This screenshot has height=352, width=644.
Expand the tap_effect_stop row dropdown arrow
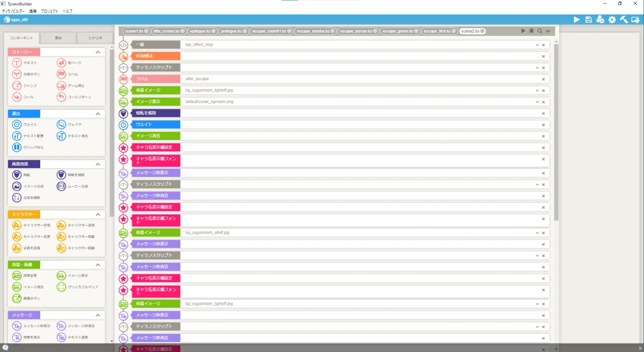tap(537, 45)
